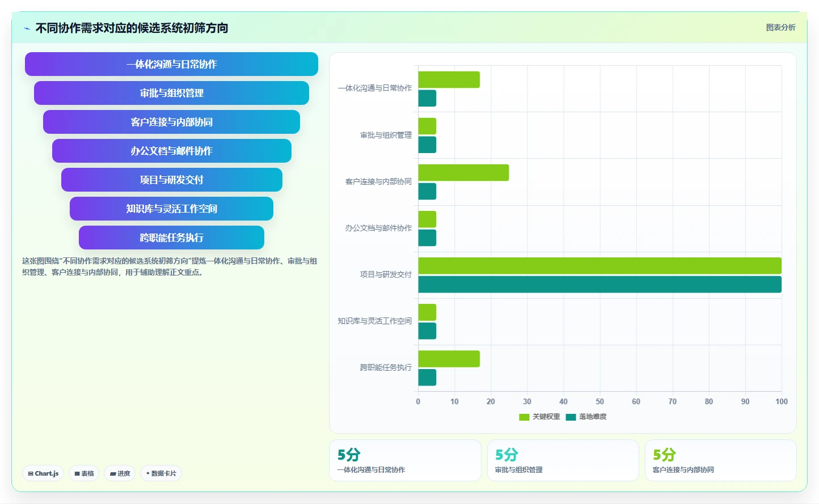Click the y-axis label 跨职能任务执行
The image size is (819, 504).
point(386,367)
